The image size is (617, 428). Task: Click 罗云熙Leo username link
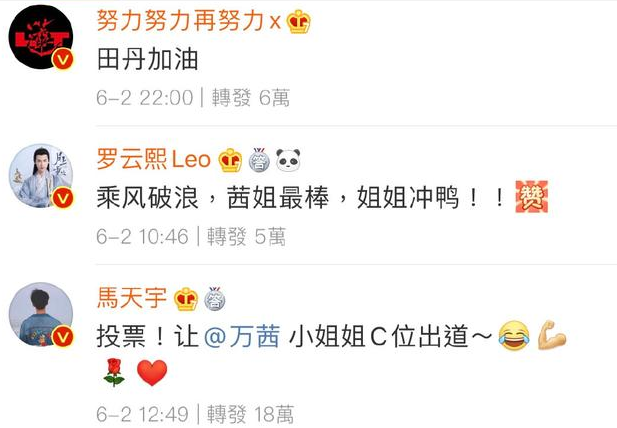click(x=154, y=160)
